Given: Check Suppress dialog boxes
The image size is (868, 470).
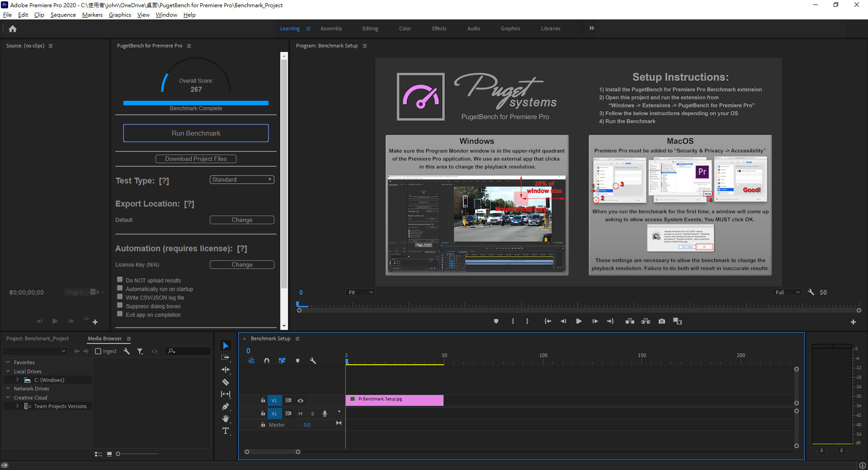Looking at the screenshot, I should pyautogui.click(x=120, y=305).
